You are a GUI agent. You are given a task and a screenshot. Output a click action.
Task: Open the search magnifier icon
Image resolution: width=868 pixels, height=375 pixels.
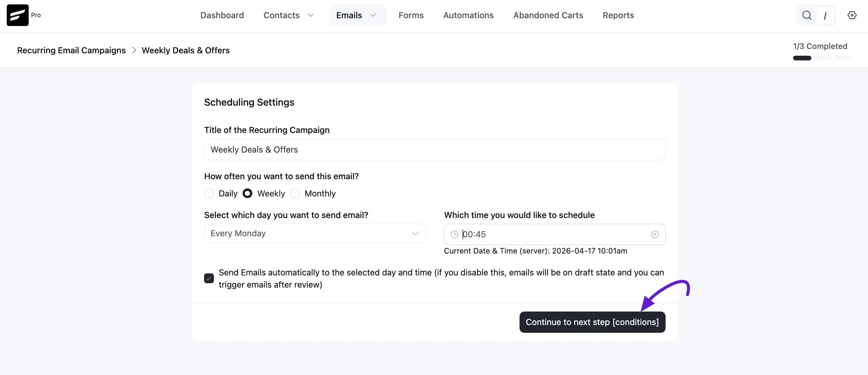tap(807, 15)
